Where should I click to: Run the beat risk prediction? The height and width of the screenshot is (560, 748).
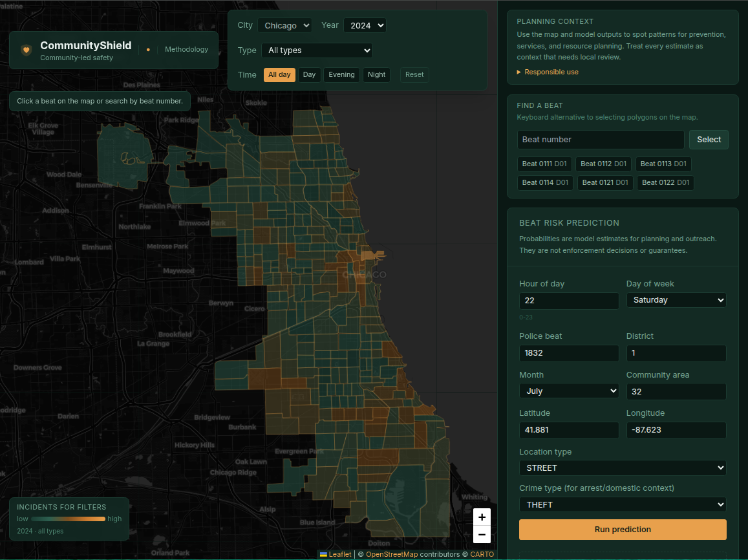point(623,530)
